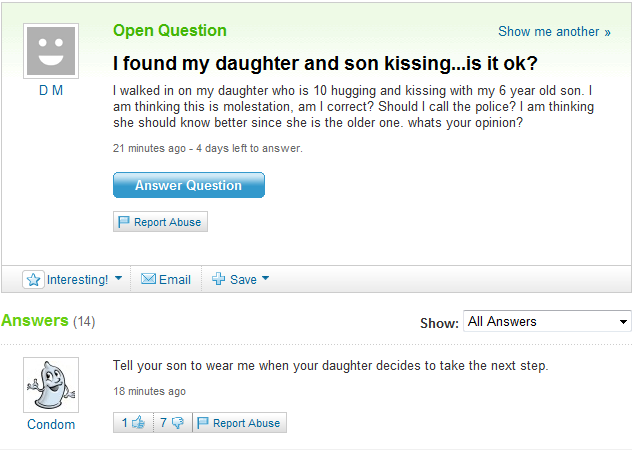Expand the Save dropdown arrow

tap(266, 279)
